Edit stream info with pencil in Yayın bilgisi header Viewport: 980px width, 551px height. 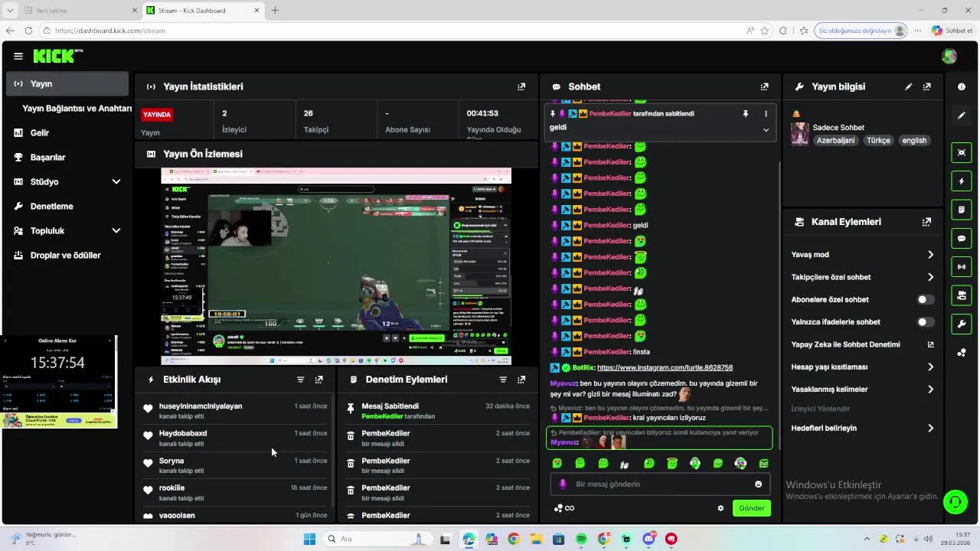point(909,86)
